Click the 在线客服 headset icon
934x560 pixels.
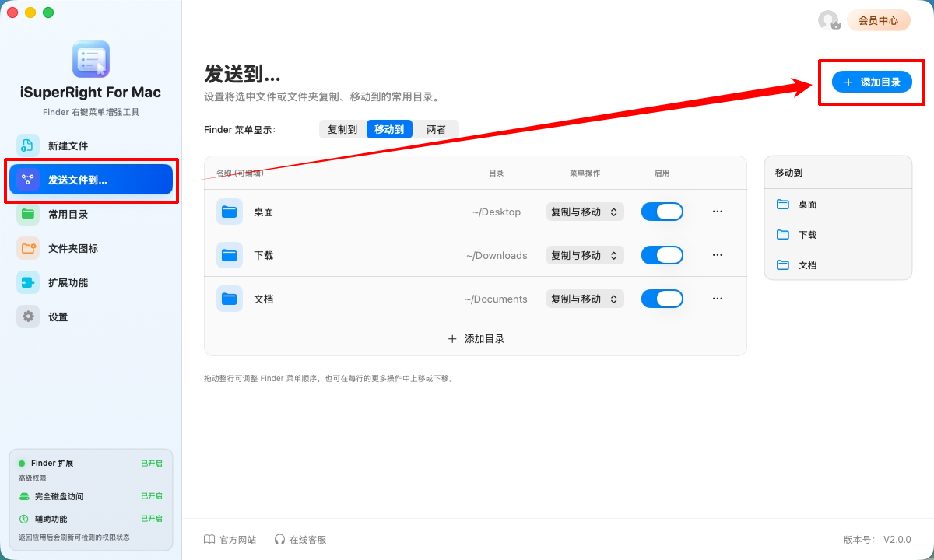(x=279, y=539)
